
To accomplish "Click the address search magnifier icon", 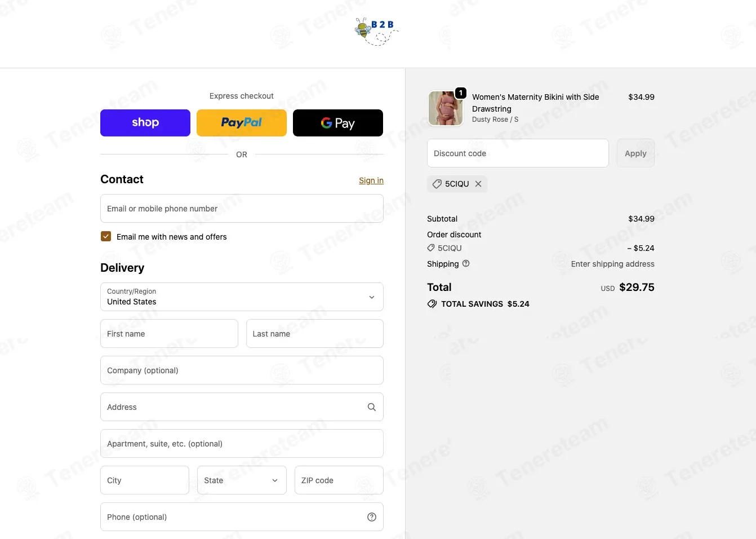I will coord(372,407).
